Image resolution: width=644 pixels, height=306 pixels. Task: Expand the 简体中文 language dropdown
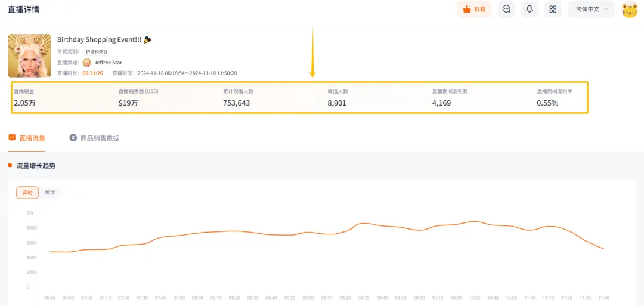coord(592,9)
